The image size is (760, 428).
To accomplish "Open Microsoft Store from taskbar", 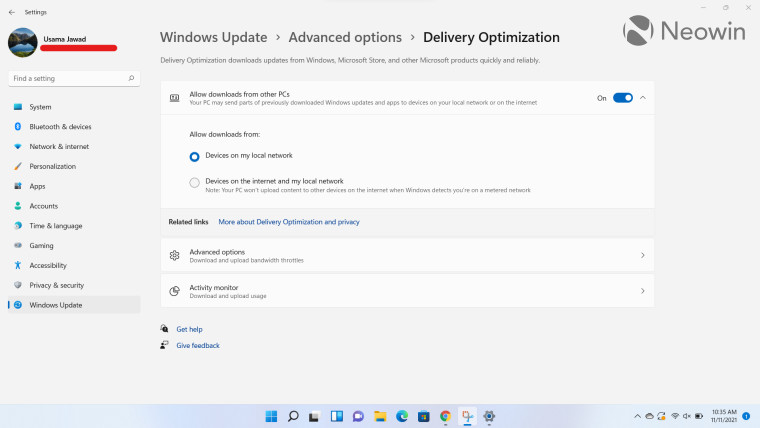I will [424, 416].
